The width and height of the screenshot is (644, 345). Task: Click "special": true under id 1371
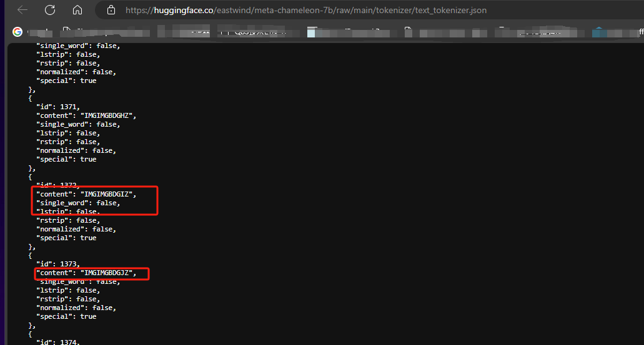(x=66, y=159)
